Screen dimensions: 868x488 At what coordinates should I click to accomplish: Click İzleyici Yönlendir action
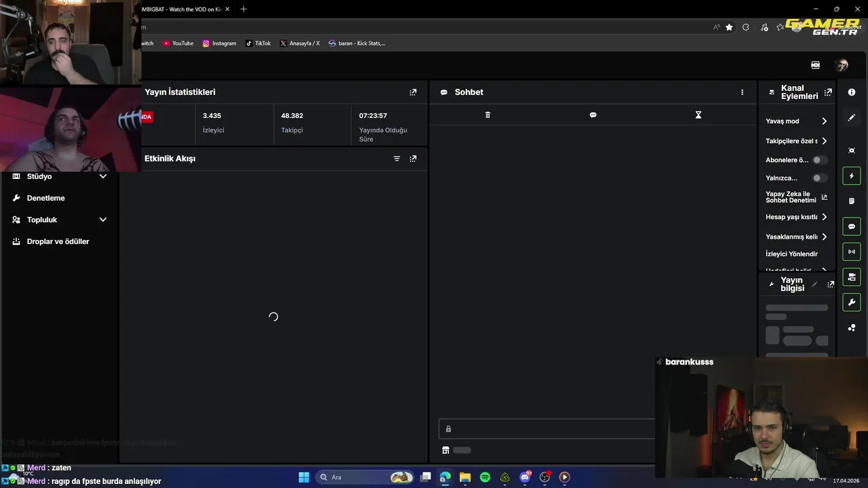coord(791,254)
